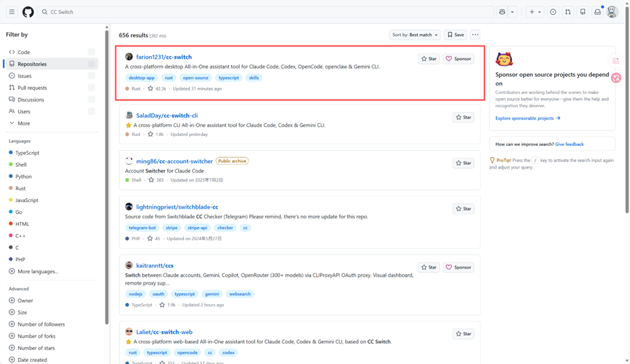The height and width of the screenshot is (364, 630).
Task: Select the skills topic tag
Action: coord(254,78)
